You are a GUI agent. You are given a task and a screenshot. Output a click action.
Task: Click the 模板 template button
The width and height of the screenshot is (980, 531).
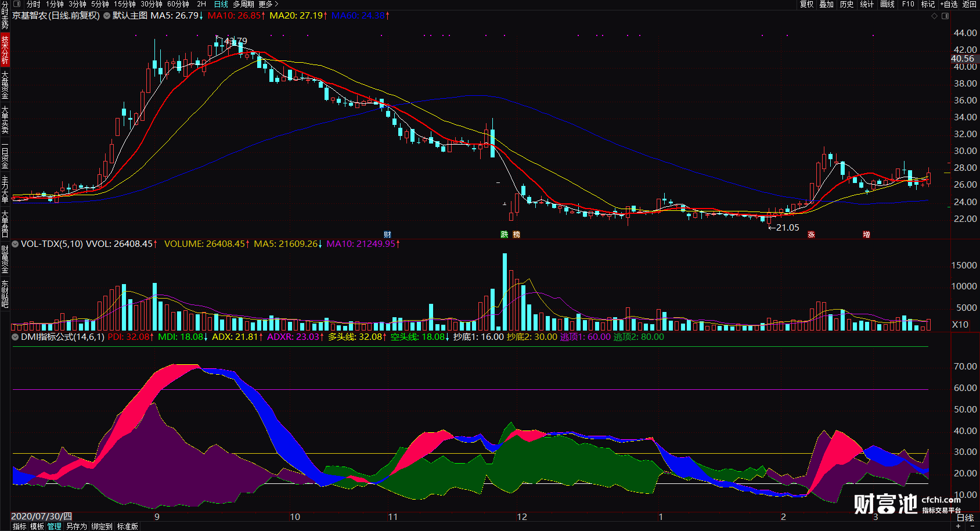[37, 526]
